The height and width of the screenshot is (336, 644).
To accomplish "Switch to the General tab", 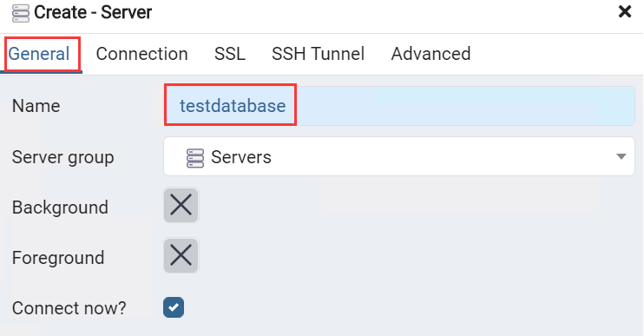I will pyautogui.click(x=39, y=54).
